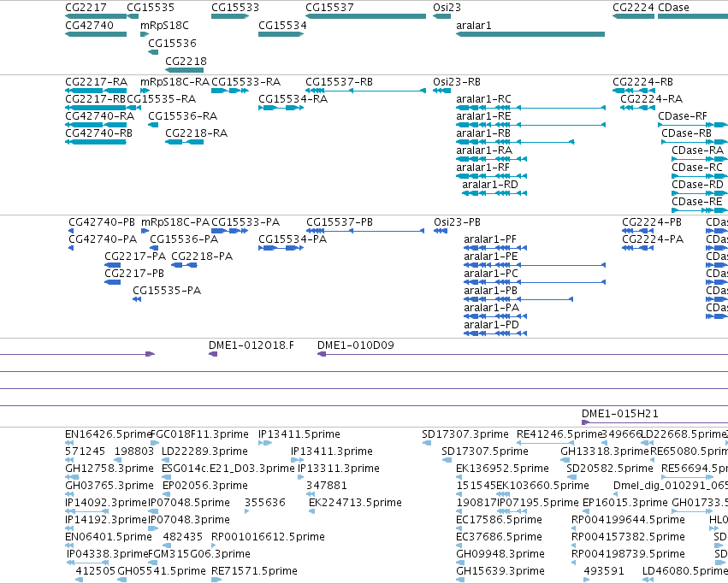Click the CG15537-RB transcript
Viewport: 728px width, 584px height.
(x=365, y=91)
